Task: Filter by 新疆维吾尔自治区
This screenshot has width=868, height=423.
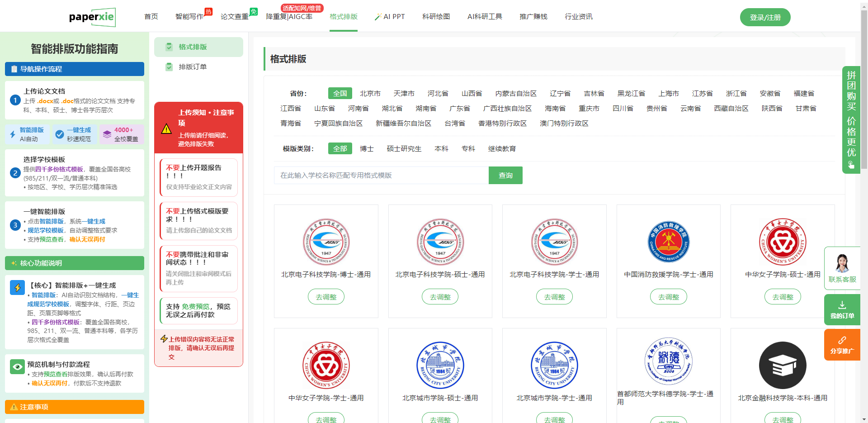Action: point(403,124)
